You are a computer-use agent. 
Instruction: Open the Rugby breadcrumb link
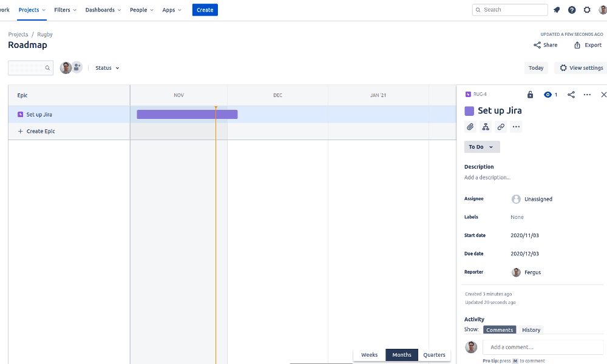coord(45,35)
